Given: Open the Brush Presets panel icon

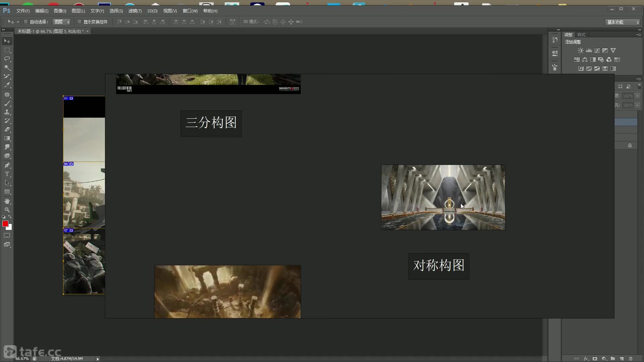Looking at the screenshot, I should point(555,67).
